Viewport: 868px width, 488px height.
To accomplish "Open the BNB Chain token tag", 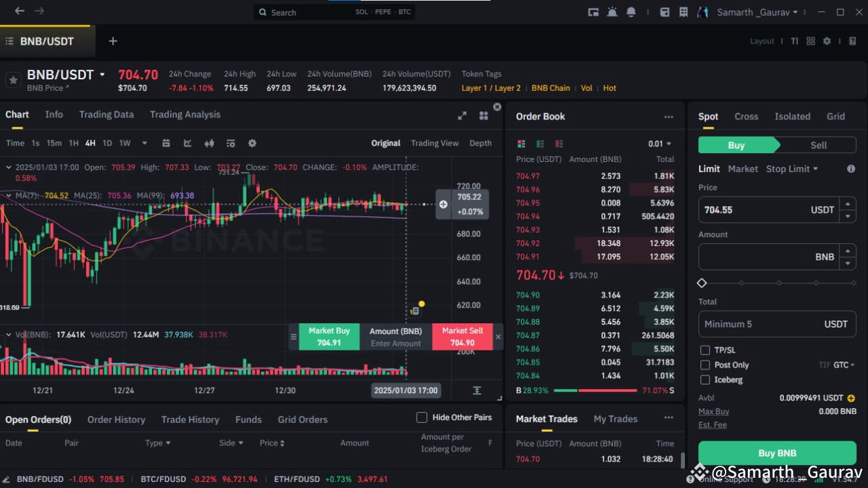I will click(551, 88).
